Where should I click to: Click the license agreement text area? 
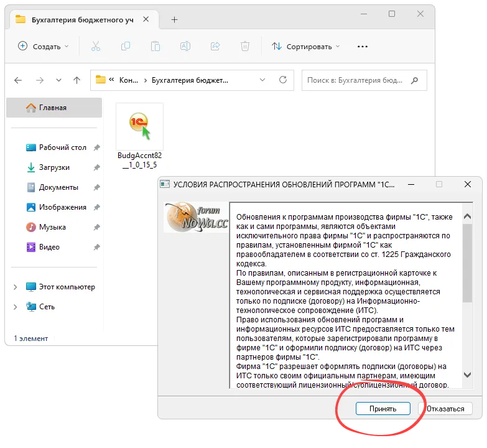pyautogui.click(x=345, y=295)
